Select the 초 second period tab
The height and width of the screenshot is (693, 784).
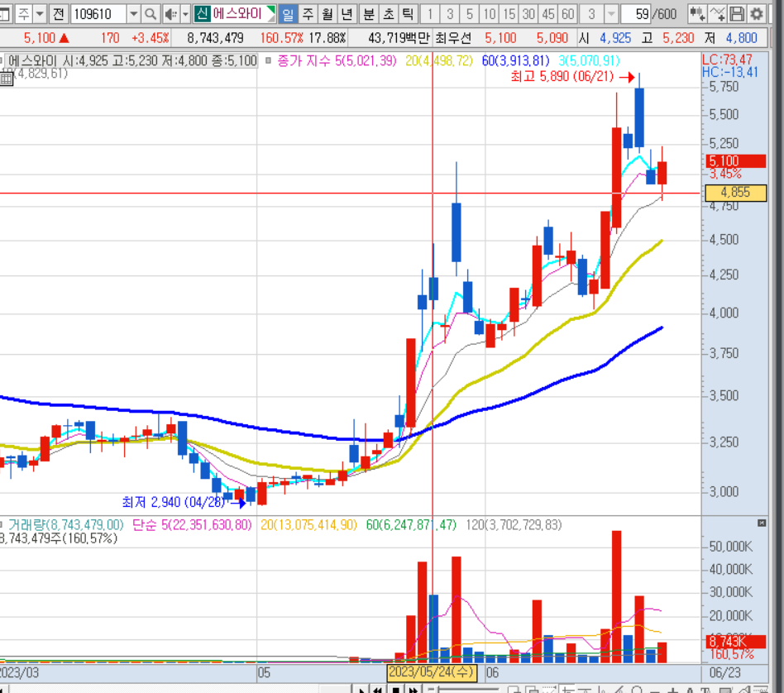(389, 14)
